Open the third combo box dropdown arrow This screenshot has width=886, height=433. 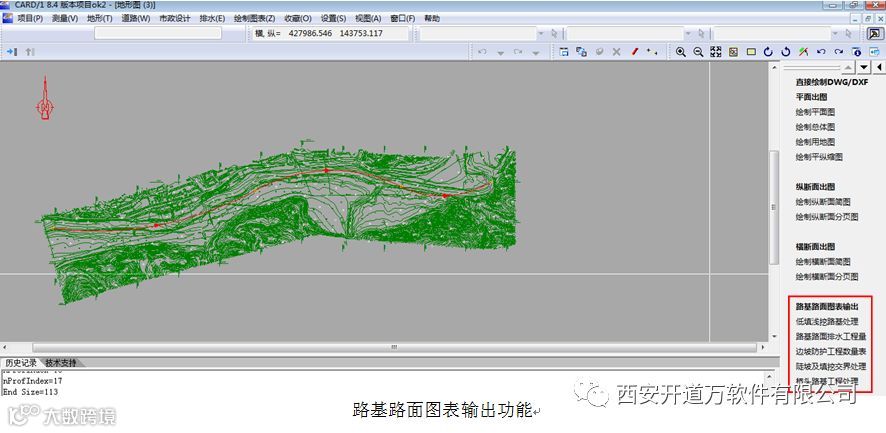835,33
